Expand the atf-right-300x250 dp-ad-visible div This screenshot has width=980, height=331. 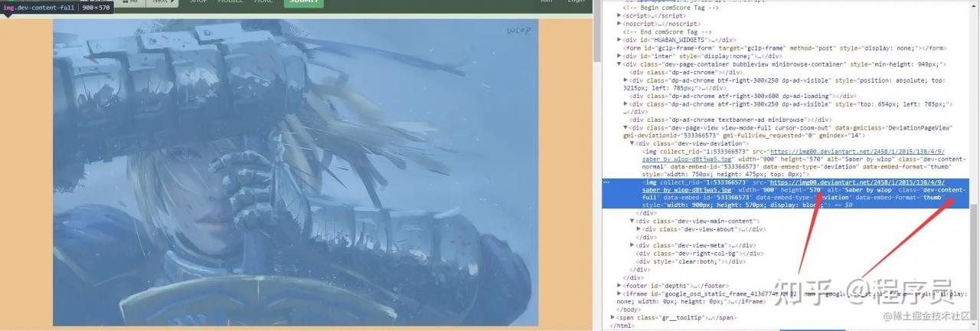[626, 103]
